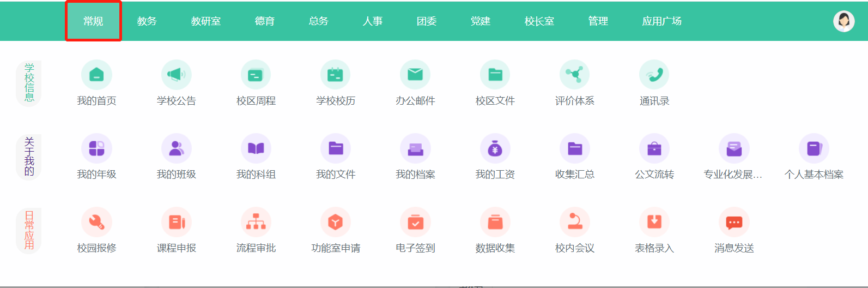Open 流程审批 workflow approval icon

pos(256,222)
